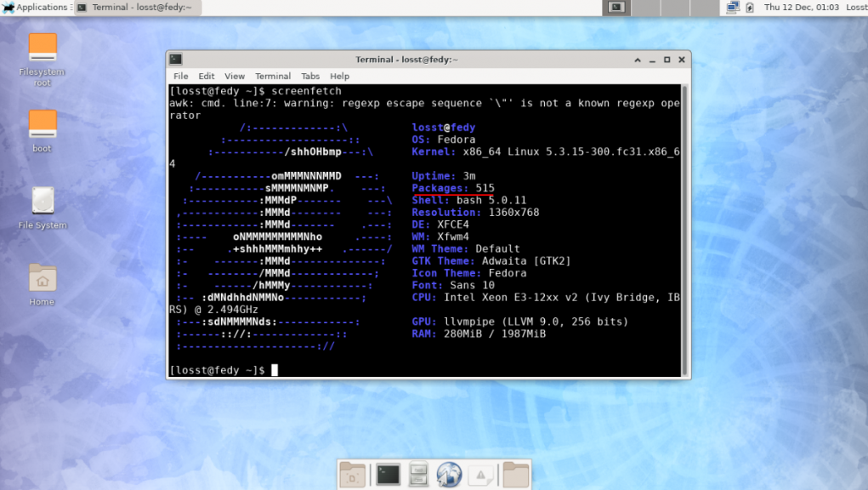The height and width of the screenshot is (490, 868).
Task: Open the Terminal menu in menu bar
Action: click(272, 76)
